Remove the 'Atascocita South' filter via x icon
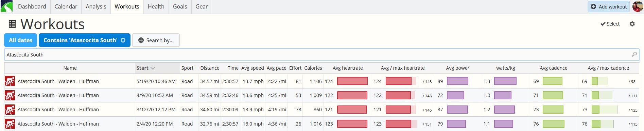Viewport: 644px width, 131px height. click(123, 40)
